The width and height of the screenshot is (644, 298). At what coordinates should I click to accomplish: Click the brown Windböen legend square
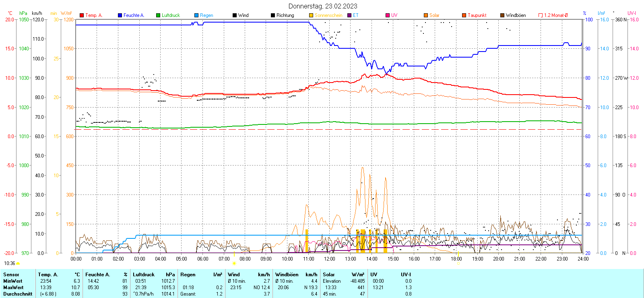click(502, 15)
